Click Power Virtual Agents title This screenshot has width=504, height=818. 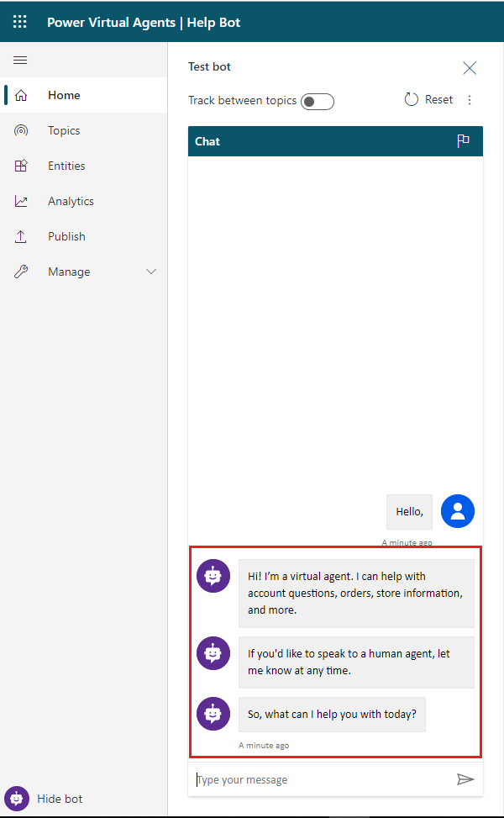point(111,23)
